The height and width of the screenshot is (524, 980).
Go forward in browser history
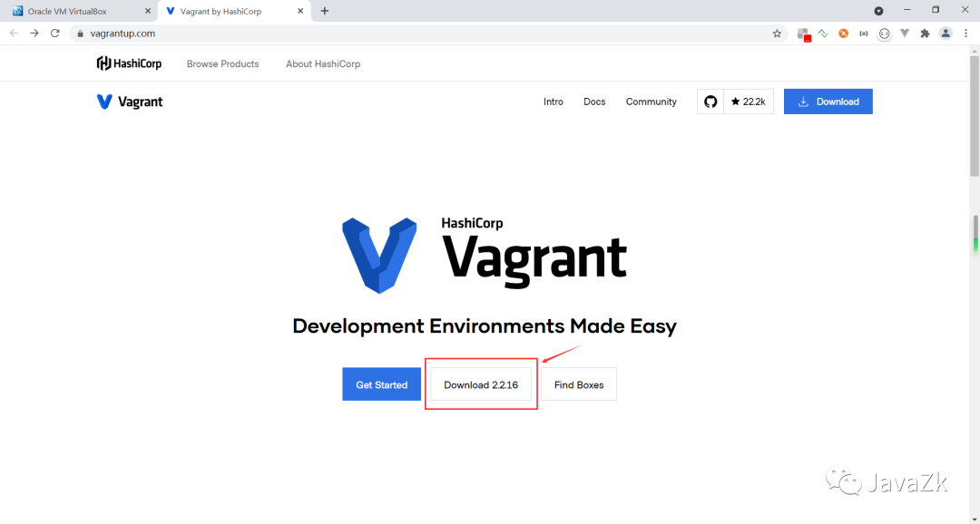click(34, 34)
